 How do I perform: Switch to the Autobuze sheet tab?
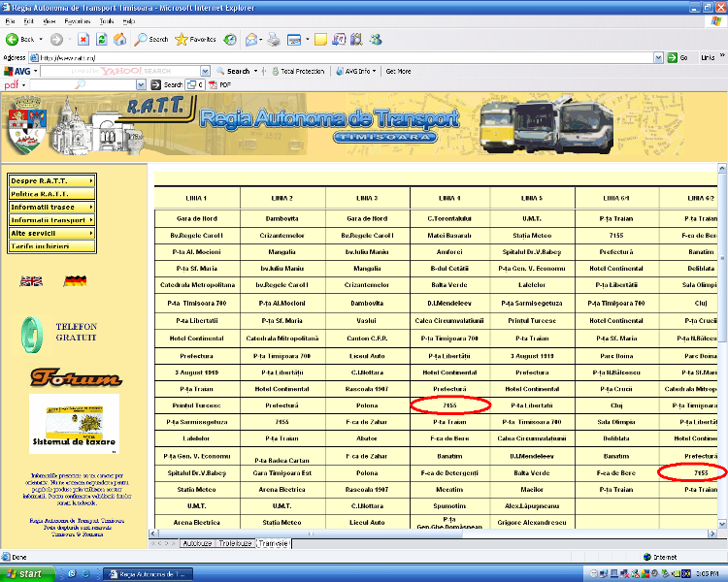pyautogui.click(x=197, y=543)
